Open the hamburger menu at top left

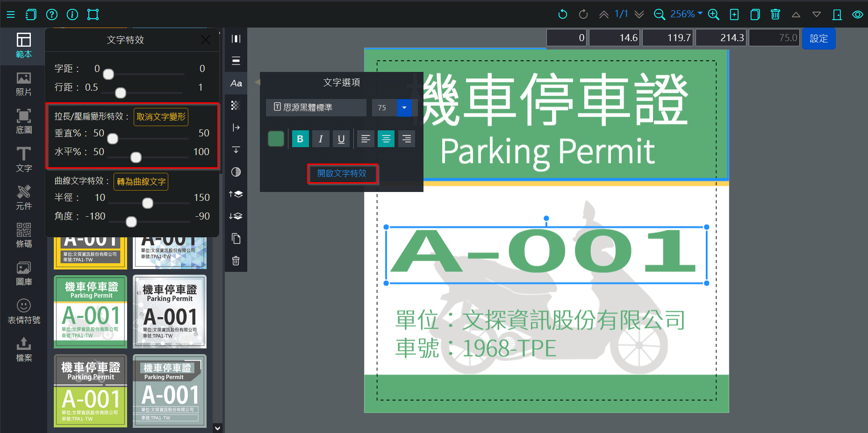click(11, 14)
